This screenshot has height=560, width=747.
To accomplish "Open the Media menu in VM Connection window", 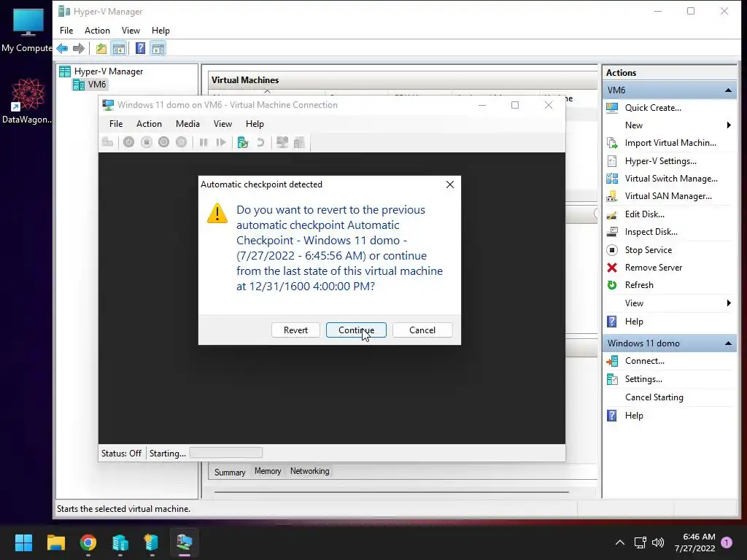I will [187, 124].
